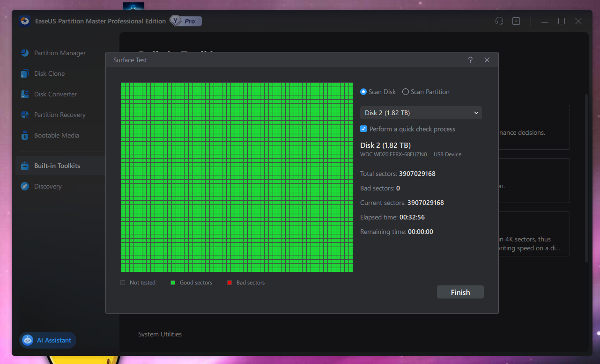Viewport: 600px width, 364px height.
Task: Click the Disk Clone sidebar icon
Action: click(x=25, y=73)
